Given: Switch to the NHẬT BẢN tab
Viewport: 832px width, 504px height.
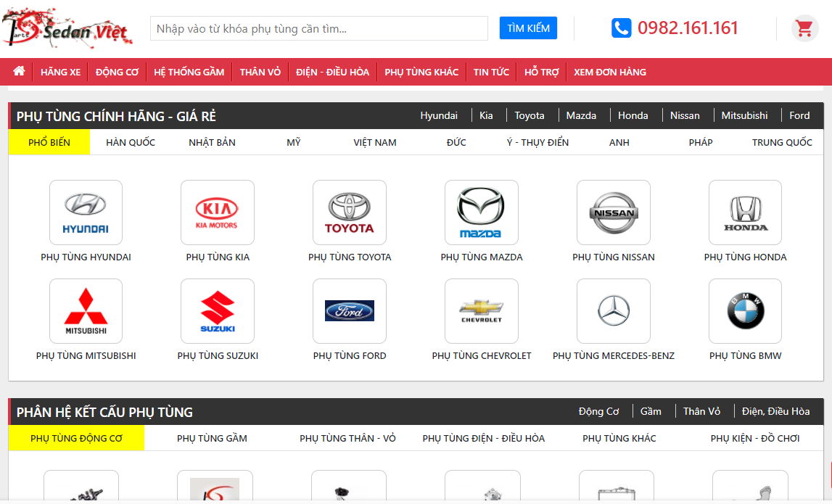Looking at the screenshot, I should 213,142.
